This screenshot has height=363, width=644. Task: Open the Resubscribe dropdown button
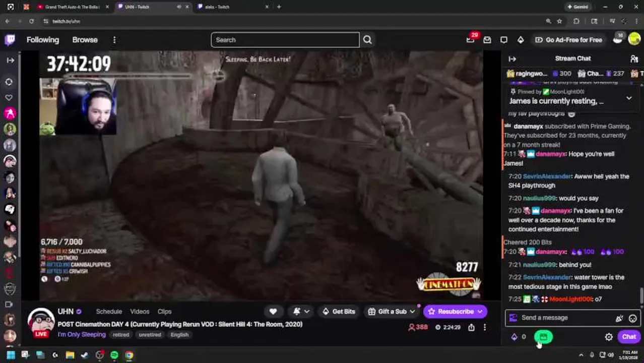455,312
